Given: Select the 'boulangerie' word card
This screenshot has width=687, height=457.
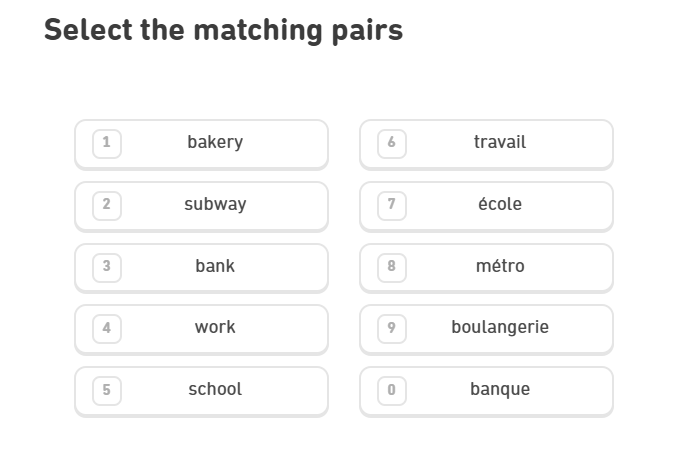Looking at the screenshot, I should (499, 328).
